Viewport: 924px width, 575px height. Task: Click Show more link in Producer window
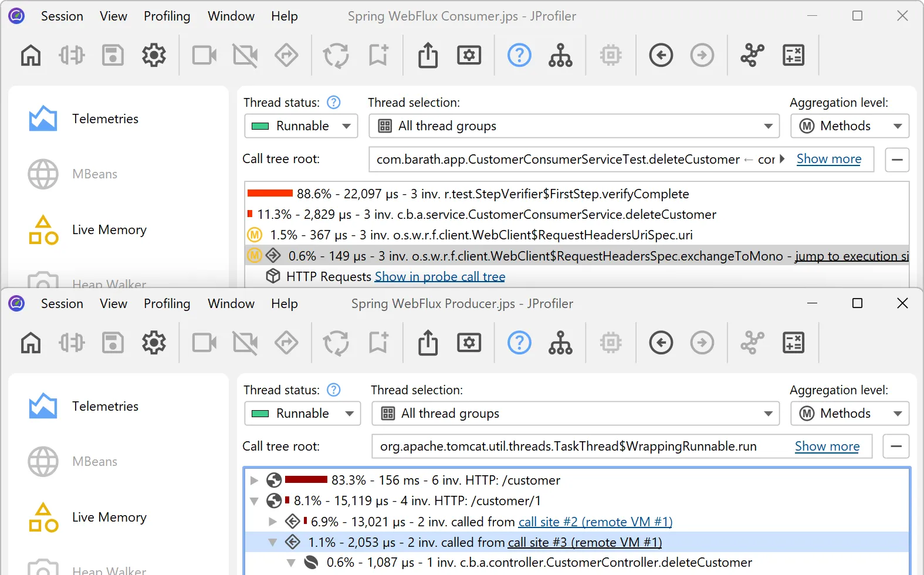[x=827, y=447]
